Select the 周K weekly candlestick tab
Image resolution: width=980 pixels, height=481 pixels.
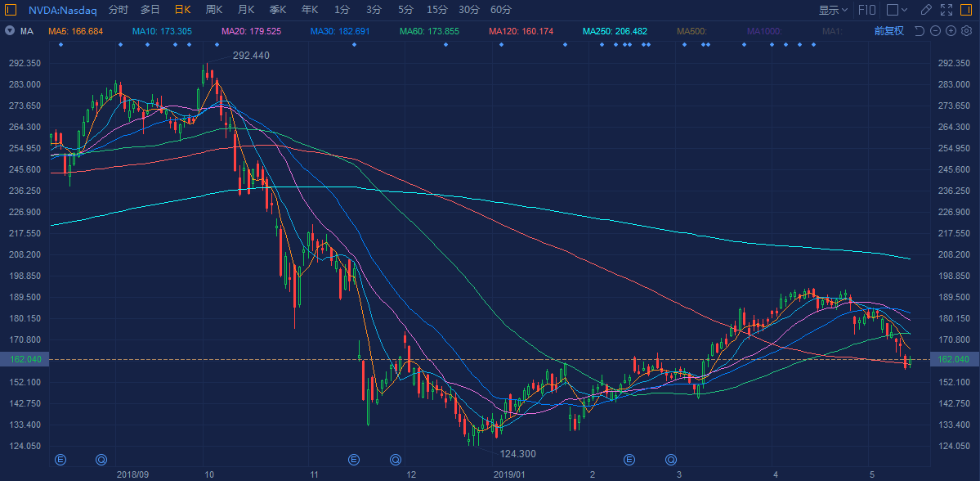click(214, 10)
